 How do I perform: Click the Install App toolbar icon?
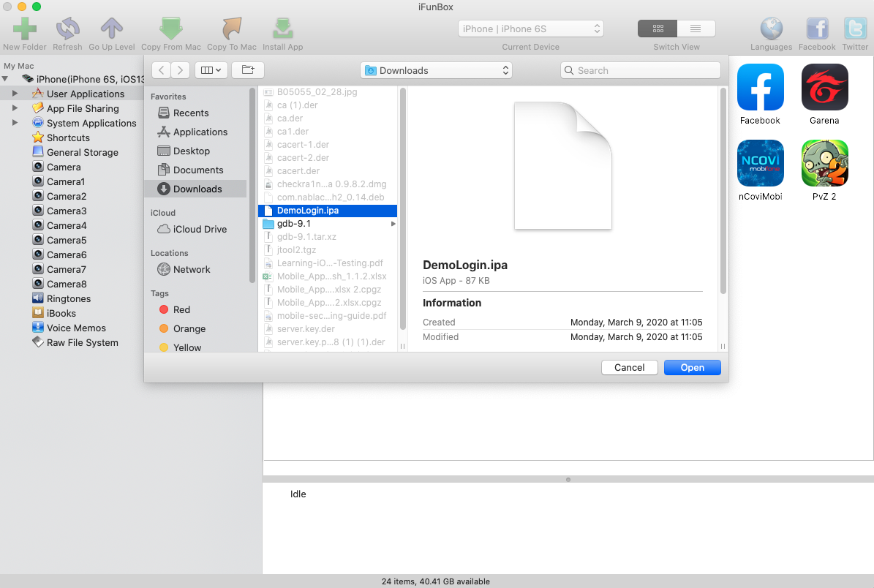[282, 28]
